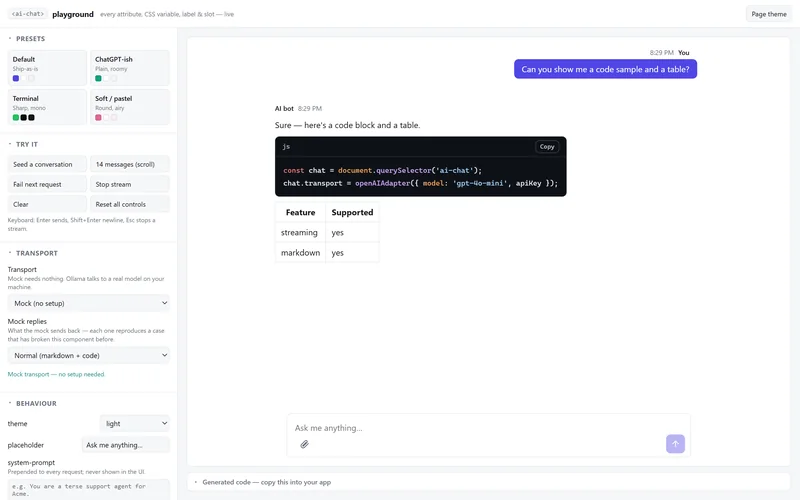Image resolution: width=800 pixels, height=500 pixels.
Task: Apply the Soft / pastel preset
Action: coord(130,107)
